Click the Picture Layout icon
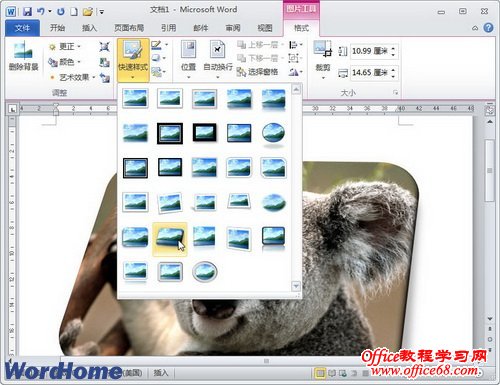The height and width of the screenshot is (385, 500). 156,72
